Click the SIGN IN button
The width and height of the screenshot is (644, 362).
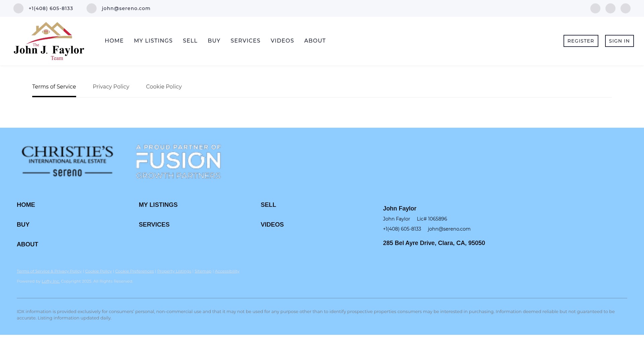(620, 41)
